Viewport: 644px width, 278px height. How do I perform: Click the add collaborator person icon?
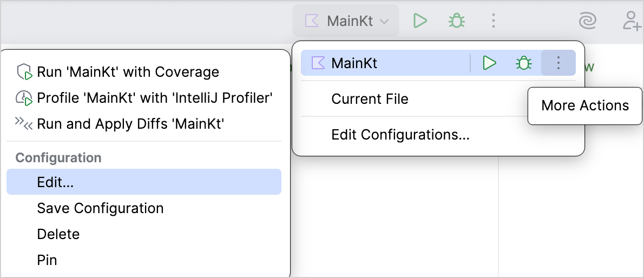[633, 21]
